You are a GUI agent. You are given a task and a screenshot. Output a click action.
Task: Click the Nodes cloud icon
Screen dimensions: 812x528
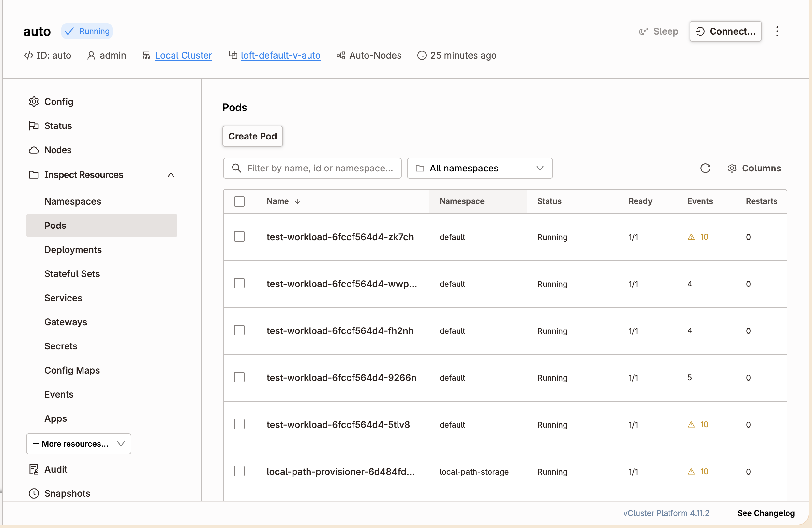(x=34, y=150)
